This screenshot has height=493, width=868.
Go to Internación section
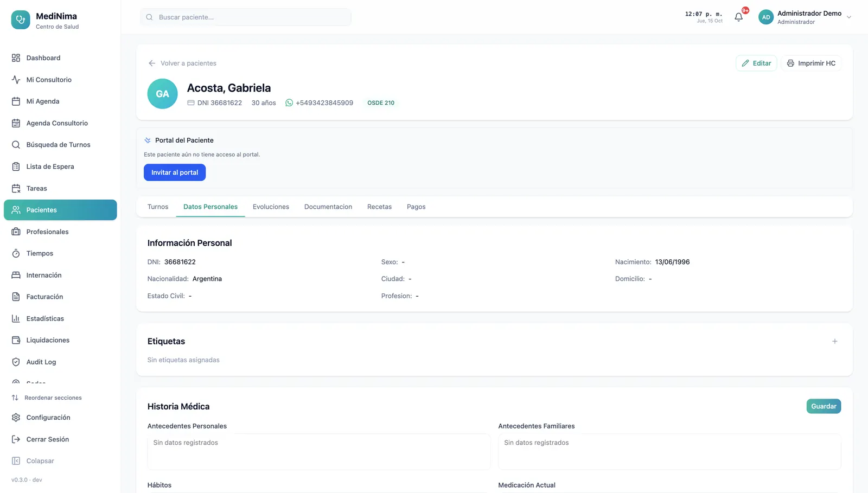tap(60, 275)
